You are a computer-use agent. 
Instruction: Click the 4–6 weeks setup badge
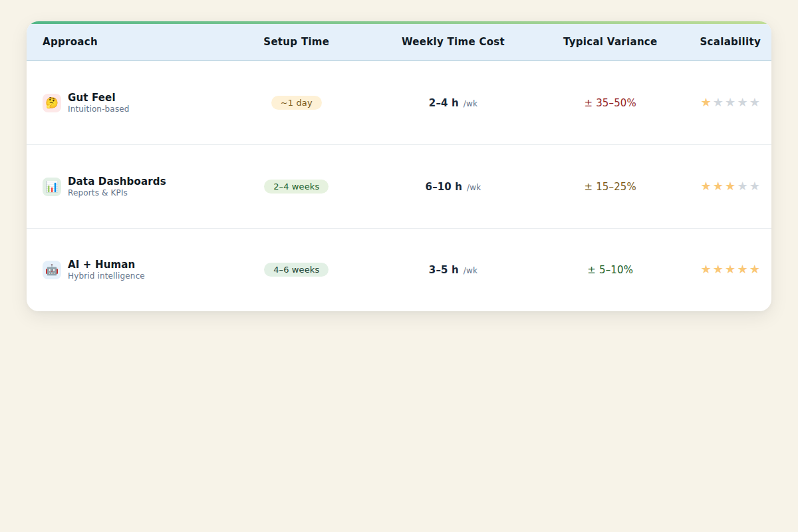[296, 270]
